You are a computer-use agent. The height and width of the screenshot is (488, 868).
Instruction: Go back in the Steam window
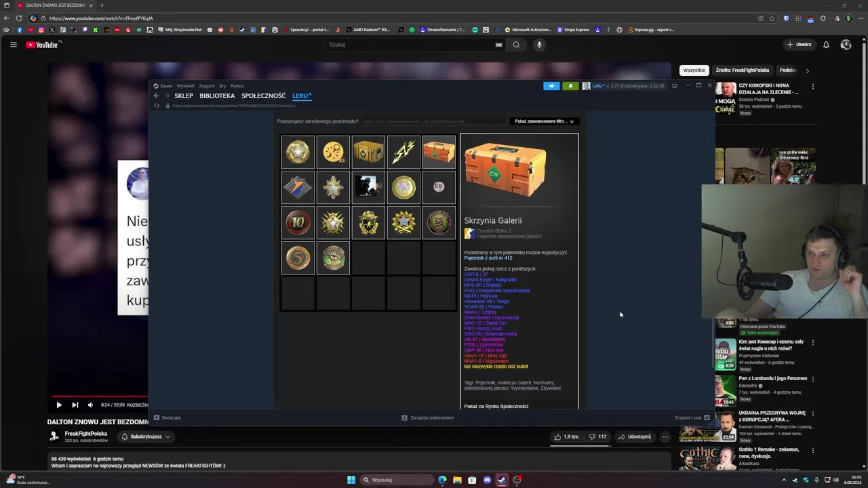click(156, 96)
